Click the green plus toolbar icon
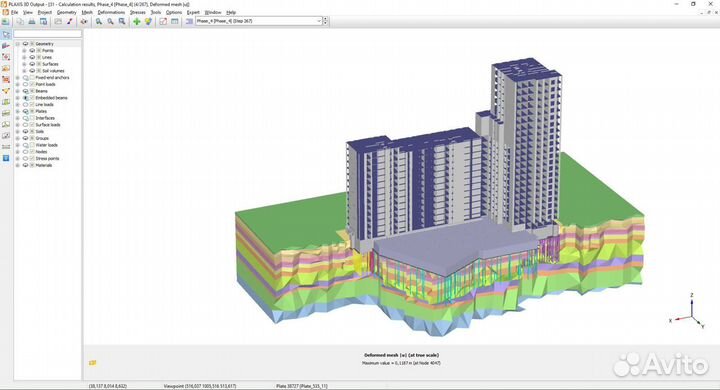The image size is (720, 390). click(x=137, y=21)
